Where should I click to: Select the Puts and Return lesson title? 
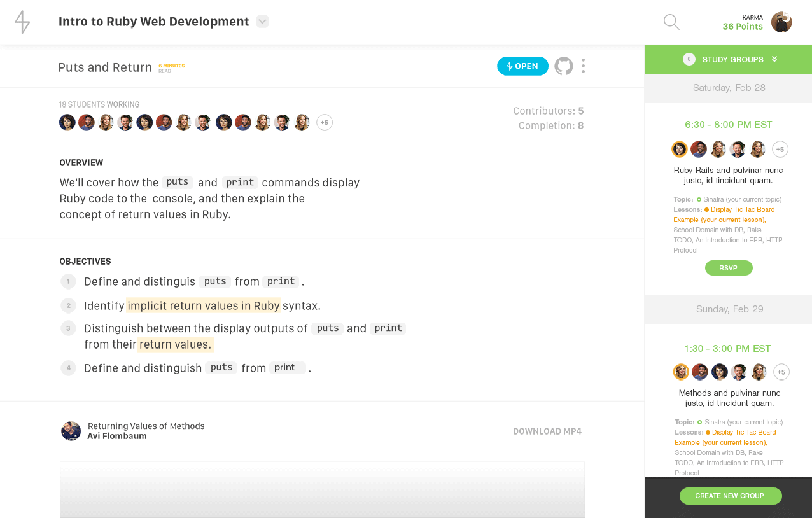click(x=105, y=66)
